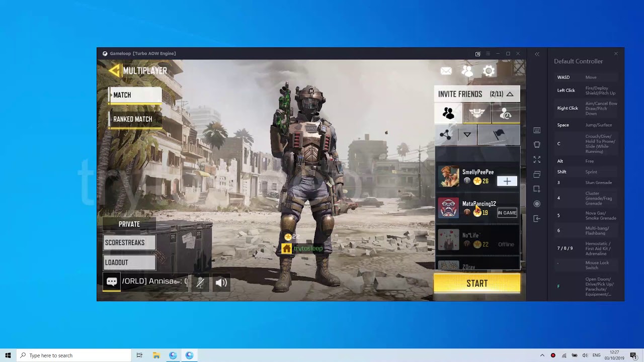Select the recent players tab icon
The height and width of the screenshot is (362, 644).
pyautogui.click(x=506, y=114)
